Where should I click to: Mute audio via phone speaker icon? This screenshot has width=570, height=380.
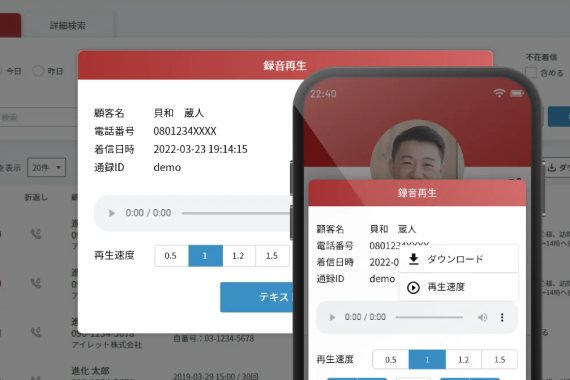482,317
